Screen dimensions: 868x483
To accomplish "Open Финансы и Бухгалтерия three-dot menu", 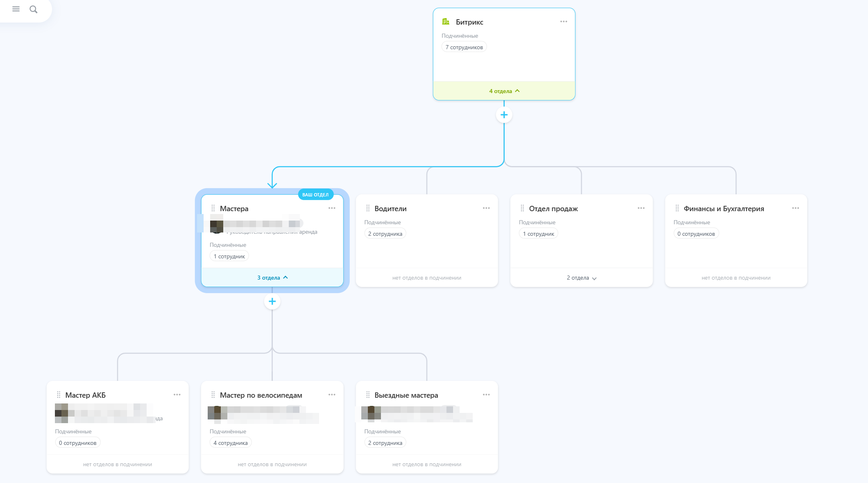I will [795, 208].
